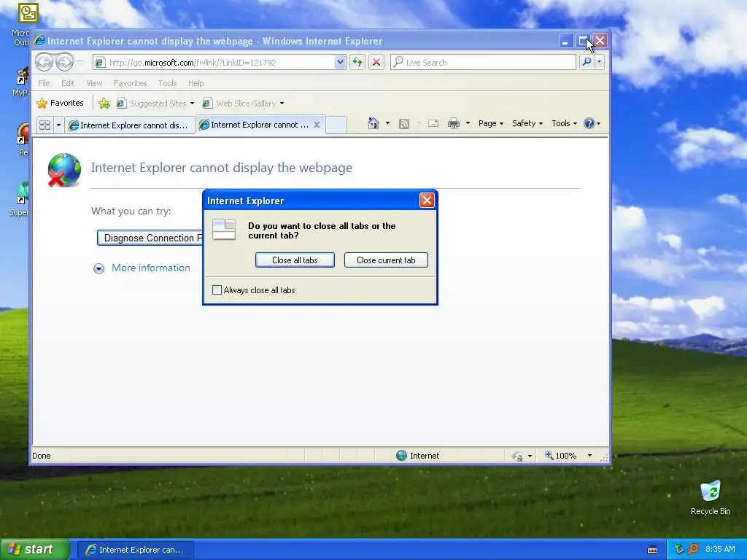Open the View menu
The image size is (747, 560).
(x=94, y=83)
